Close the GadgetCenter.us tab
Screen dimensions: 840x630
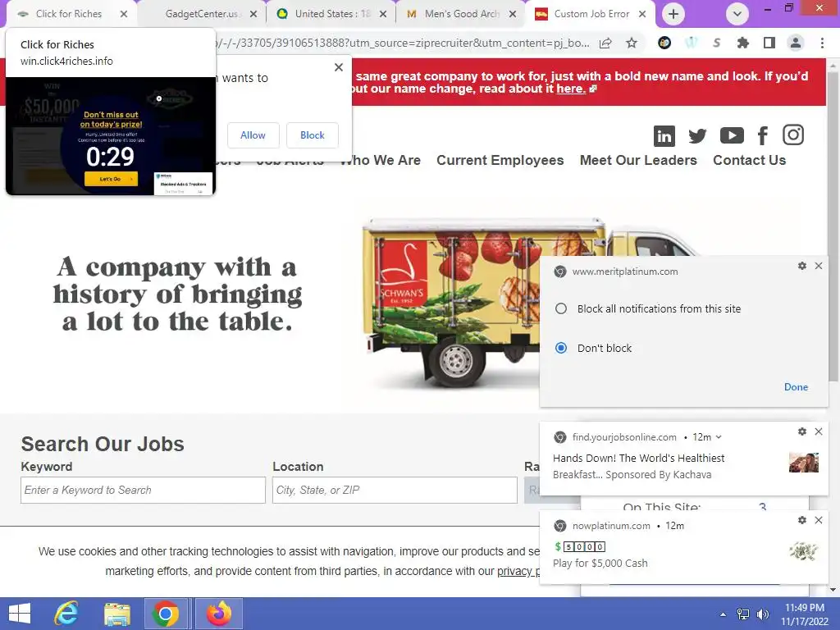tap(253, 14)
